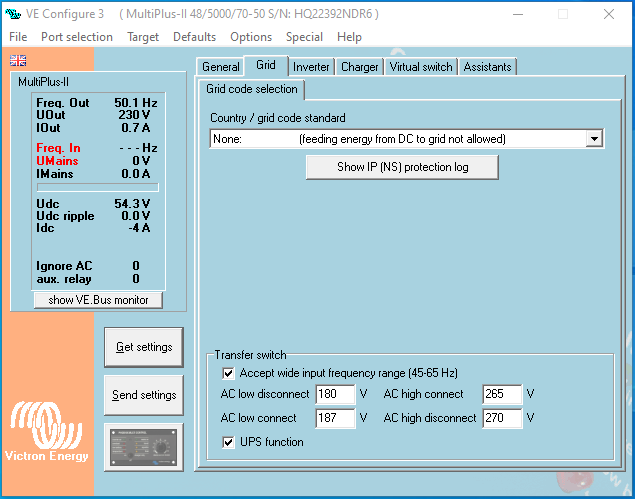Click the control panel image button
This screenshot has height=499, width=635.
click(143, 445)
